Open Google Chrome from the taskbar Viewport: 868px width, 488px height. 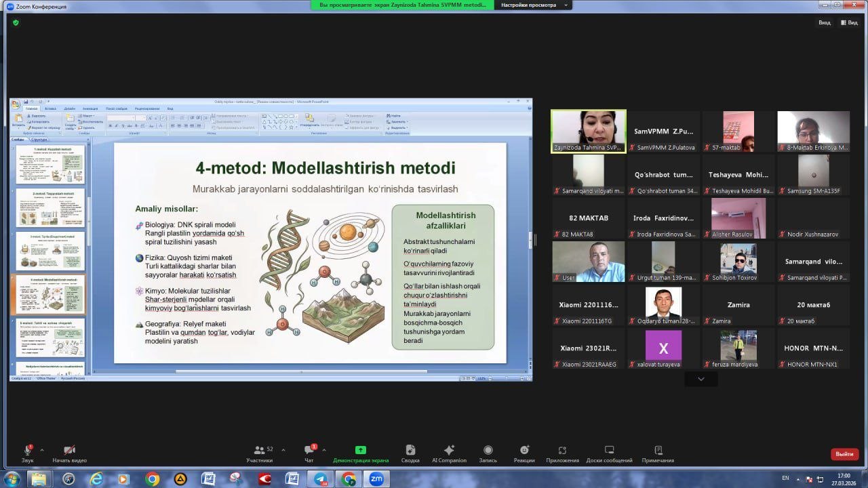152,479
